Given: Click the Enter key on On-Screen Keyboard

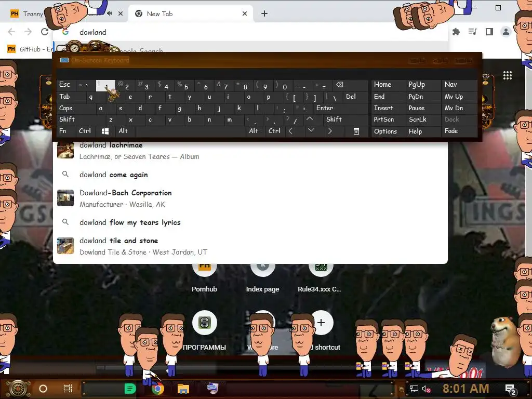Looking at the screenshot, I should click(x=341, y=108).
